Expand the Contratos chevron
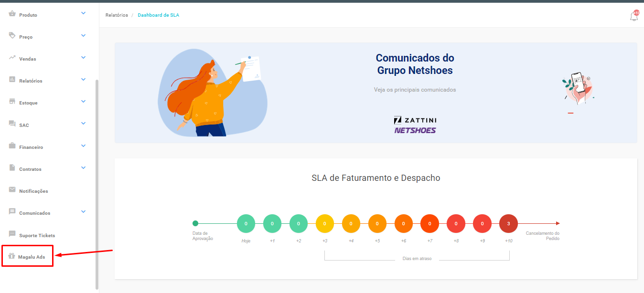Image resolution: width=644 pixels, height=293 pixels. (84, 168)
